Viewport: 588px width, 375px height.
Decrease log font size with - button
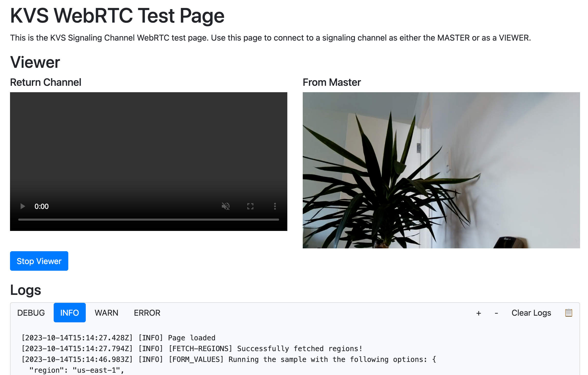[496, 313]
